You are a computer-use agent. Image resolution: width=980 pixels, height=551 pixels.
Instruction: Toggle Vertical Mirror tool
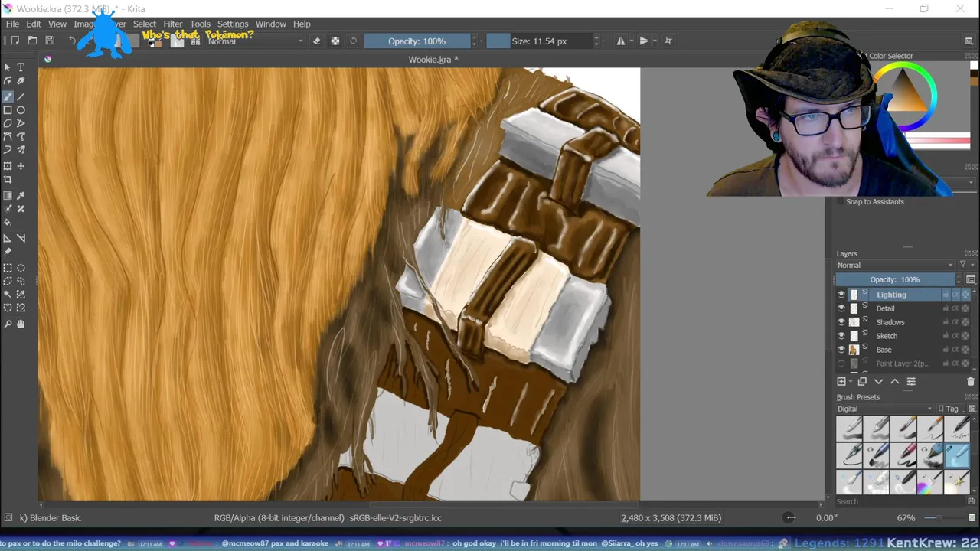[644, 41]
